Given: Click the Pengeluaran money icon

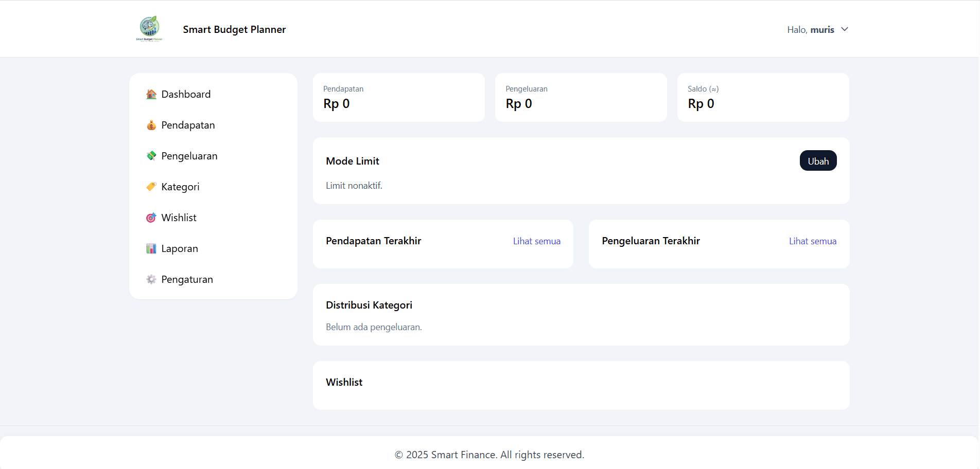Looking at the screenshot, I should [151, 156].
